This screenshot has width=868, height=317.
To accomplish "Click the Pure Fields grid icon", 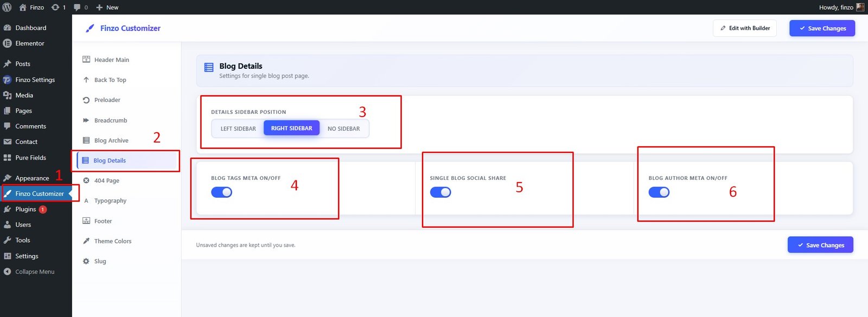I will (7, 158).
